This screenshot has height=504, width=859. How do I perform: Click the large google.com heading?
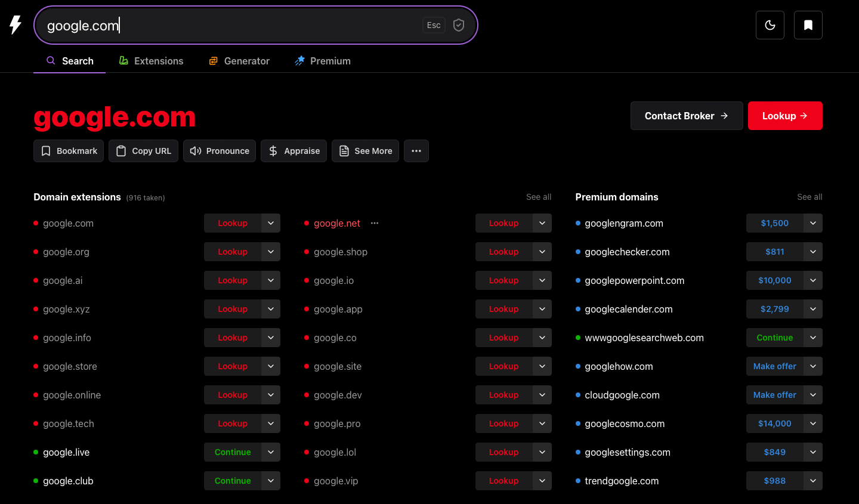click(115, 118)
